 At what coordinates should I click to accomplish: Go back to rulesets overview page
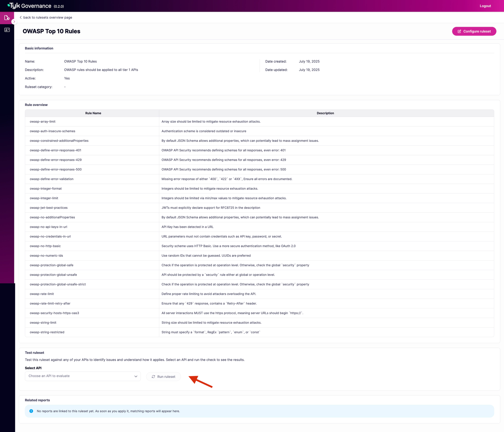(x=48, y=17)
